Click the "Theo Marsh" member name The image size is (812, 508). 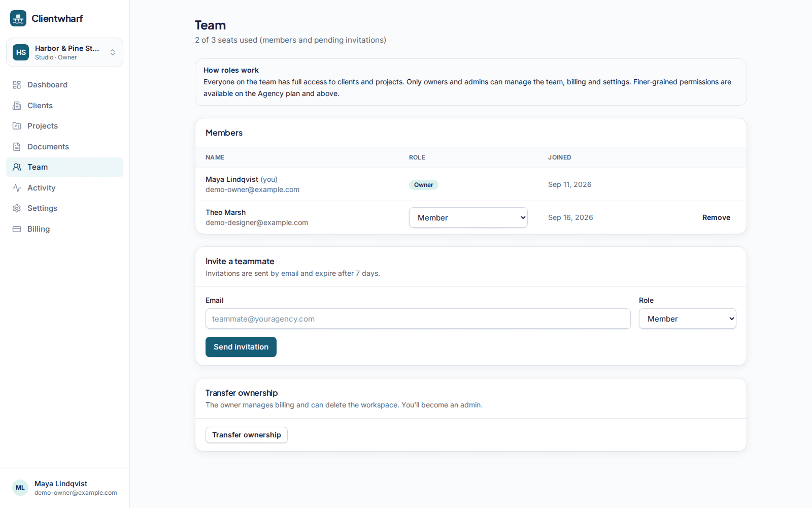226,212
